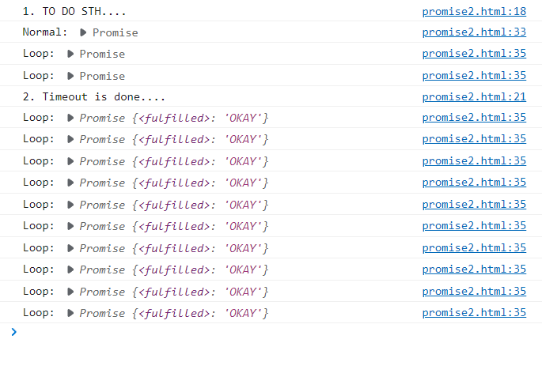Click the "2. Timeout is done...." log message
542x392 pixels.
click(93, 97)
